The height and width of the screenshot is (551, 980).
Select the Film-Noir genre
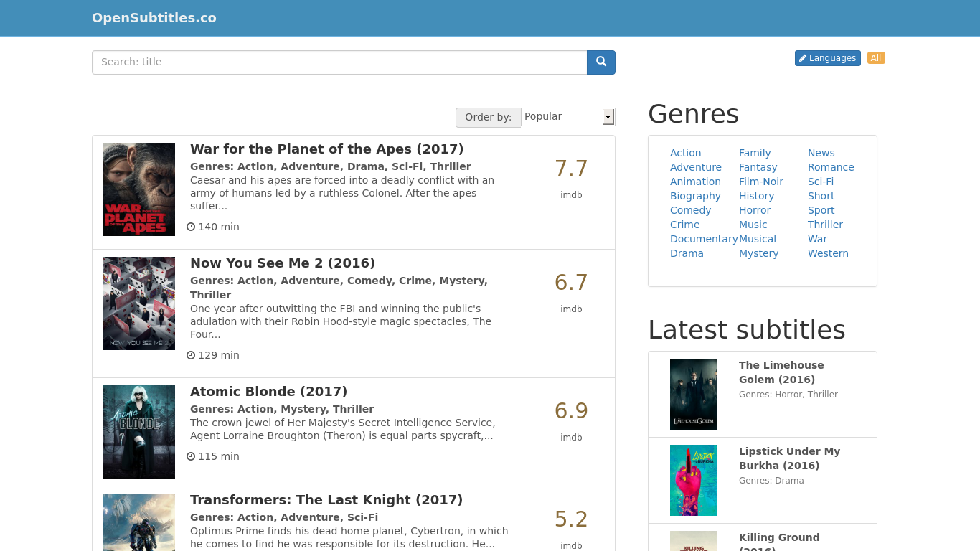point(761,182)
